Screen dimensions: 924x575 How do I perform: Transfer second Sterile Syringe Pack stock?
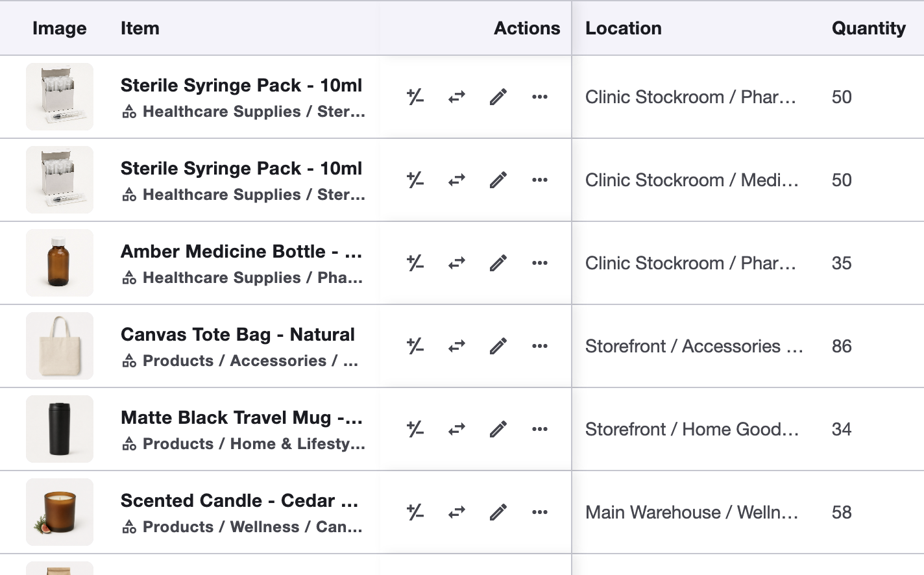pos(457,180)
